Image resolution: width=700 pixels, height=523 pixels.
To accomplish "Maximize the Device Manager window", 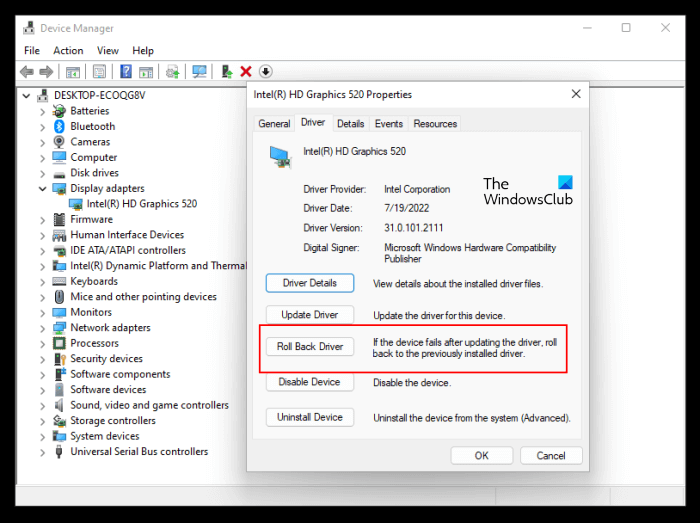I will tap(626, 28).
